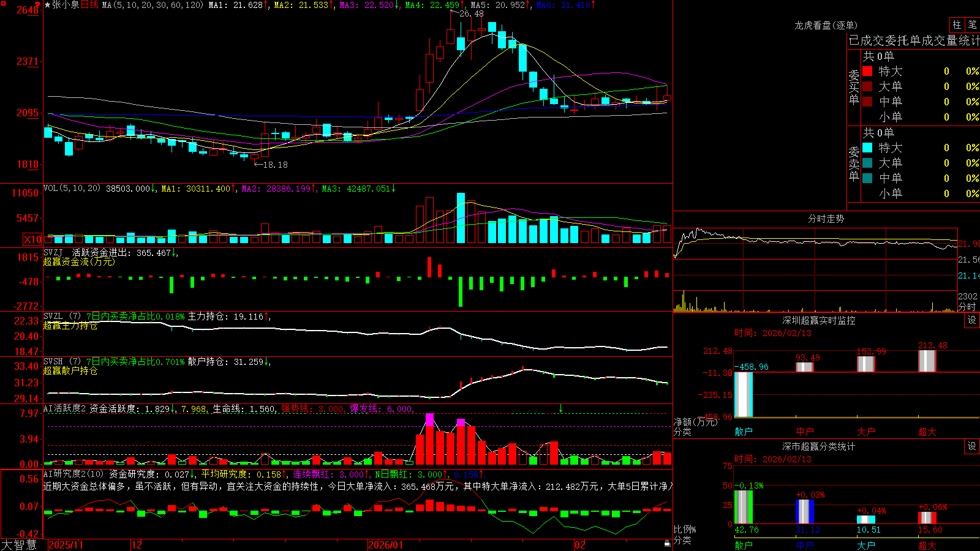
Task: Click the 超赢主力持仓 yellow label
Action: tap(70, 326)
